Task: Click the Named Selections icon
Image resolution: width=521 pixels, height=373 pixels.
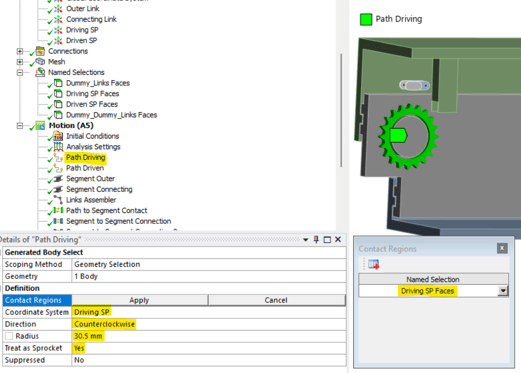Action: click(40, 72)
